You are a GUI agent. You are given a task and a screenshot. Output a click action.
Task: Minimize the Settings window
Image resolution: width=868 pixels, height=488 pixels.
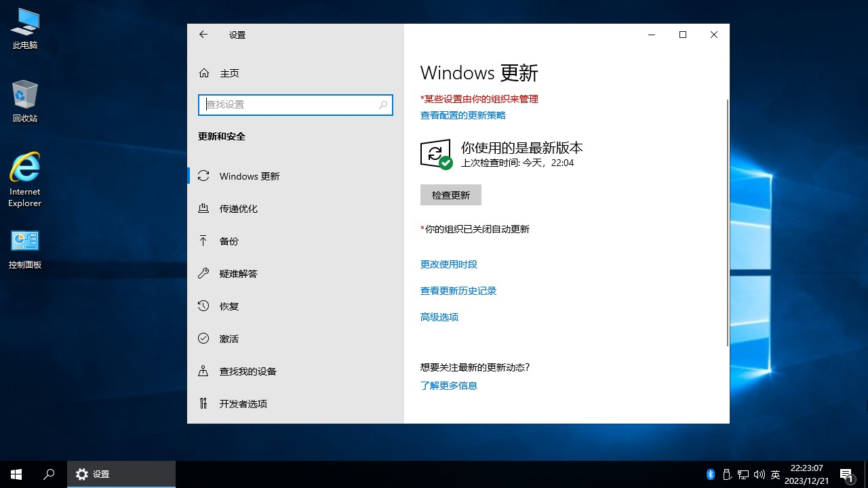tap(652, 35)
